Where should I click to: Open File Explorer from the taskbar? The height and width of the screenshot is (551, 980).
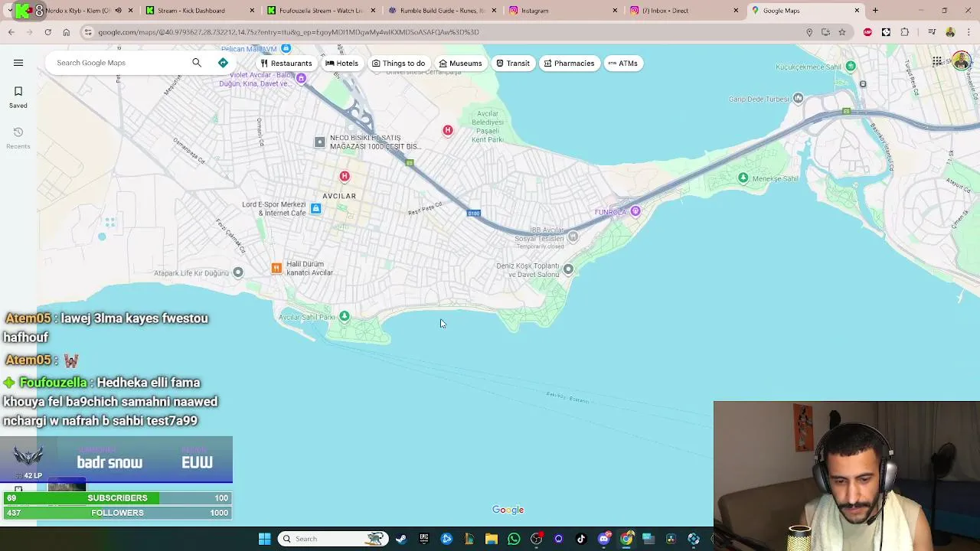pyautogui.click(x=492, y=539)
